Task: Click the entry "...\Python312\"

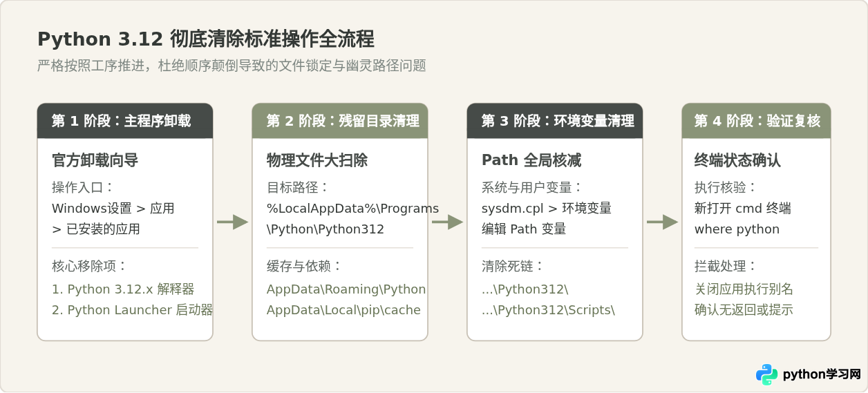Action: [x=525, y=289]
